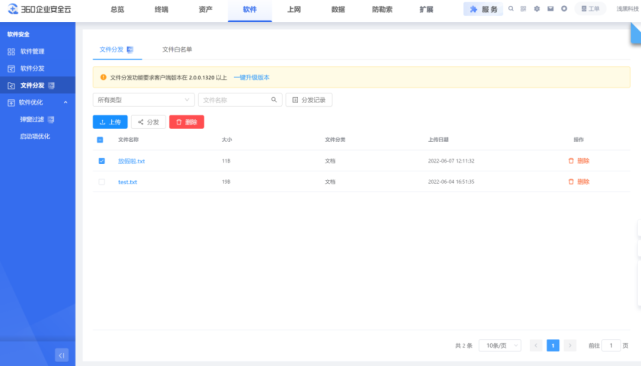641x366 pixels.
Task: Open the test.txt file link
Action: coord(128,182)
